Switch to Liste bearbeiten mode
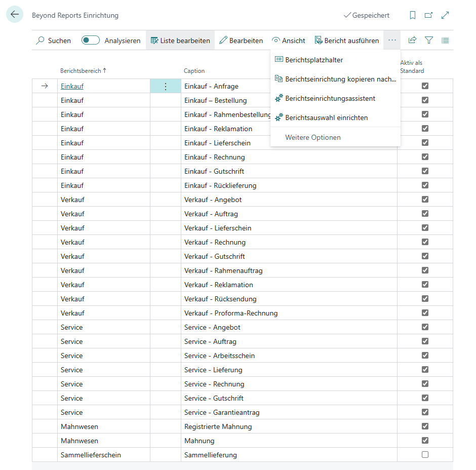 point(180,40)
